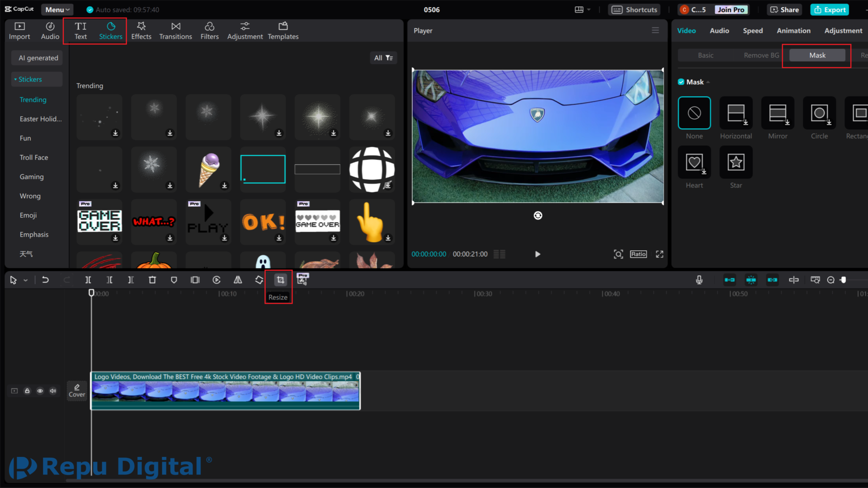The image size is (868, 488).
Task: Toggle linkage option in timeline
Action: coord(773,280)
